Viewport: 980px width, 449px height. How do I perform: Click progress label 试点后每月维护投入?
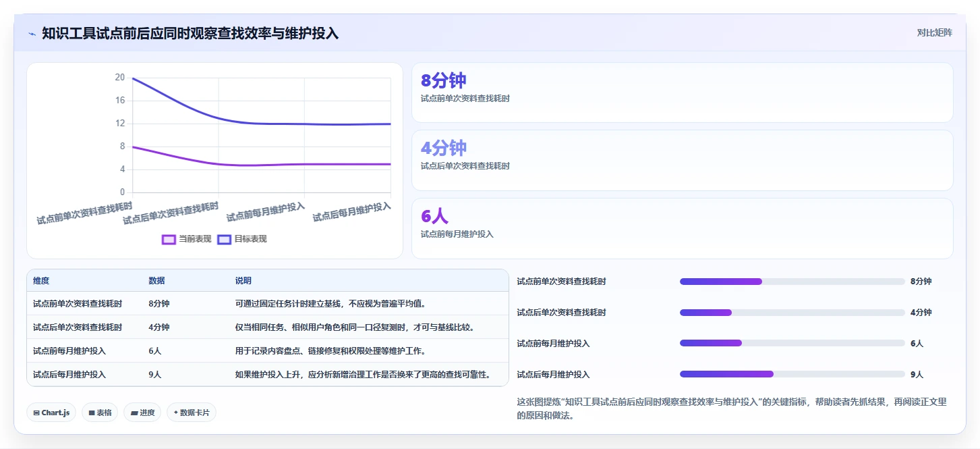coord(553,375)
